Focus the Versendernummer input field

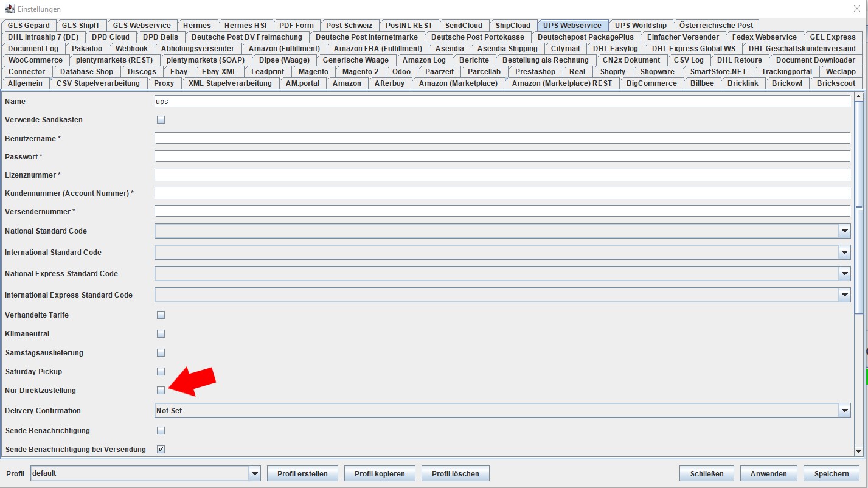(502, 211)
